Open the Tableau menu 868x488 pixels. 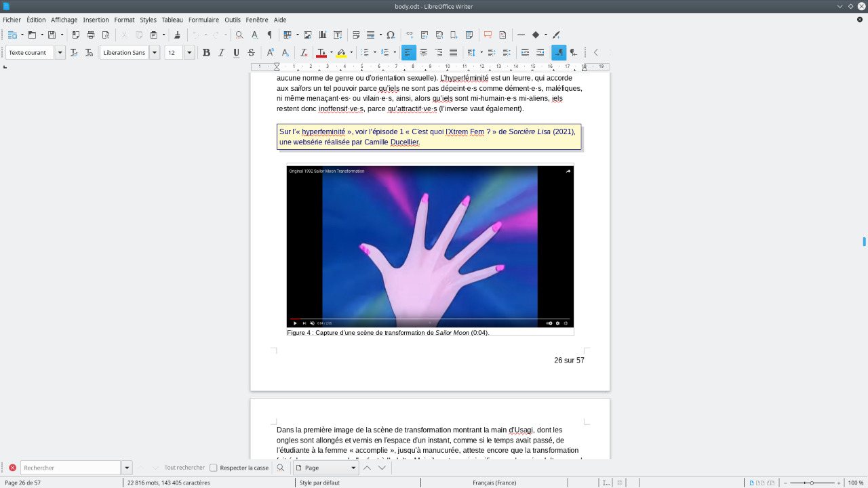(x=172, y=20)
